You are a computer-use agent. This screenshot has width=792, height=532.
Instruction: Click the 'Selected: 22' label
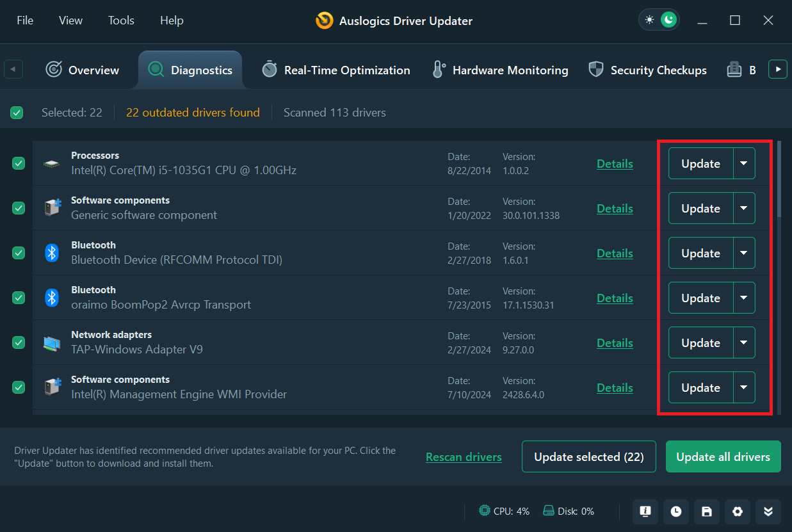[72, 113]
